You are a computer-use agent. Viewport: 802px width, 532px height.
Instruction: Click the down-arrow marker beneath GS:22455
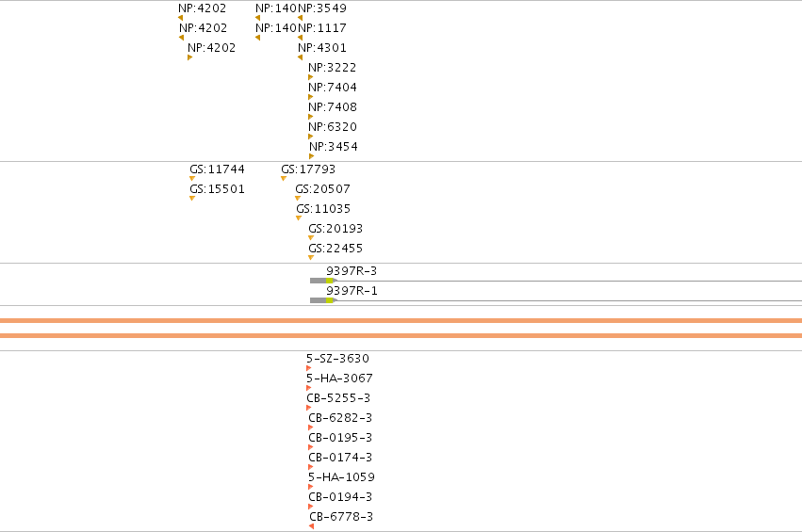pos(311,258)
